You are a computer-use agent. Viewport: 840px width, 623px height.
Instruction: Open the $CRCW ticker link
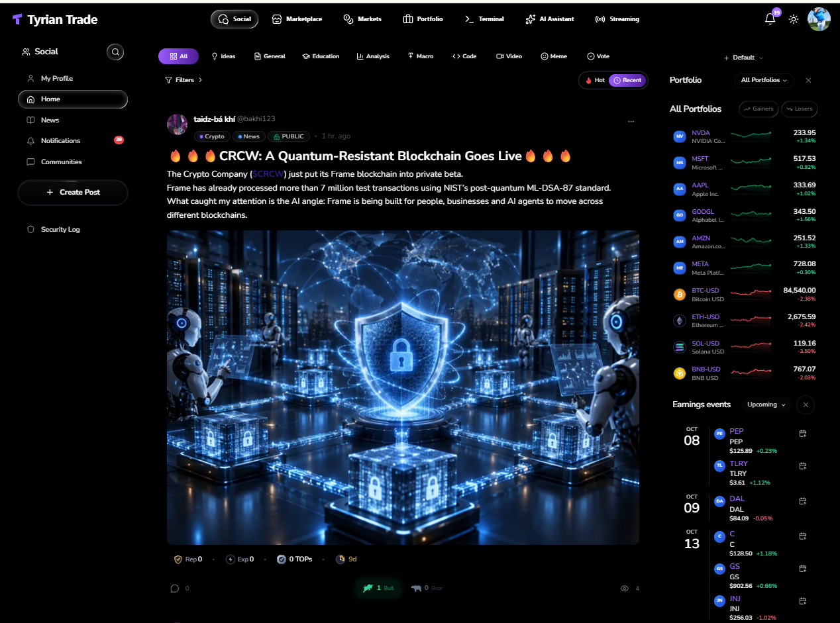click(x=268, y=174)
